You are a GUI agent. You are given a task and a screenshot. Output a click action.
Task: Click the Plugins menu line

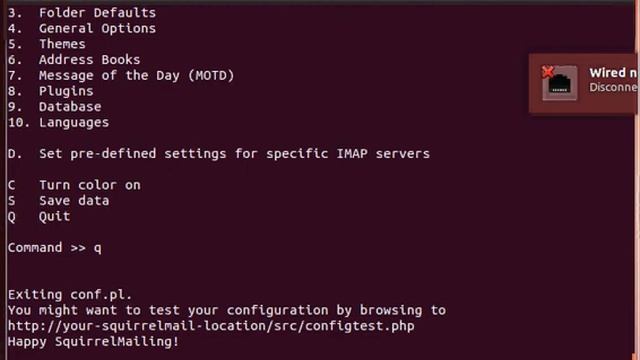pos(51,91)
